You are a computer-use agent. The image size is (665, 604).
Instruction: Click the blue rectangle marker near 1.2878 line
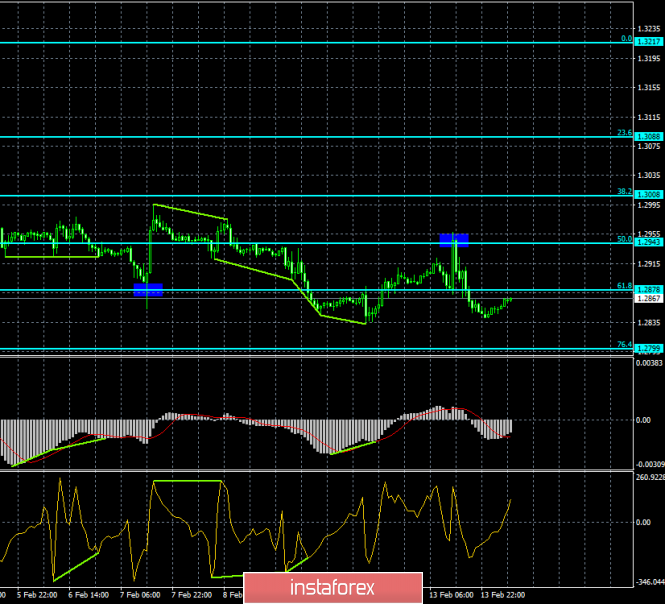[x=148, y=289]
